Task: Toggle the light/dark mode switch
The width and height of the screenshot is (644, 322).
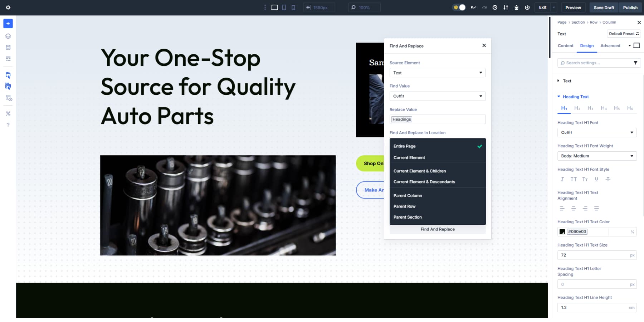Action: pos(458,7)
